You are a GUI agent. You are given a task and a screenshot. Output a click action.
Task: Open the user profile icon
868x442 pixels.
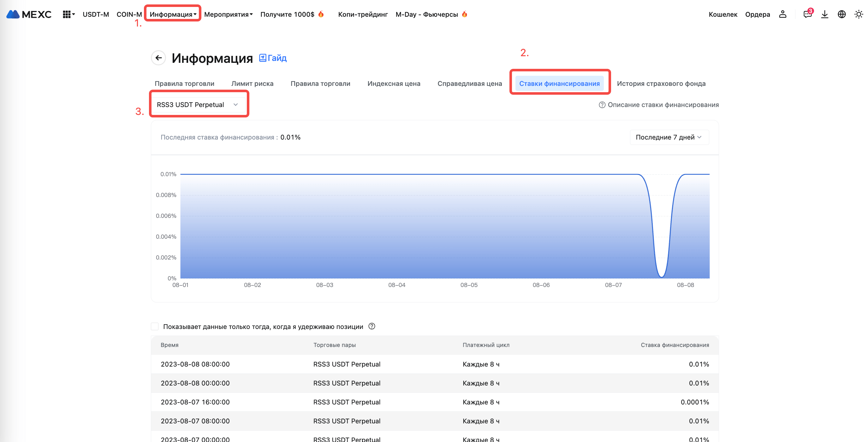782,14
